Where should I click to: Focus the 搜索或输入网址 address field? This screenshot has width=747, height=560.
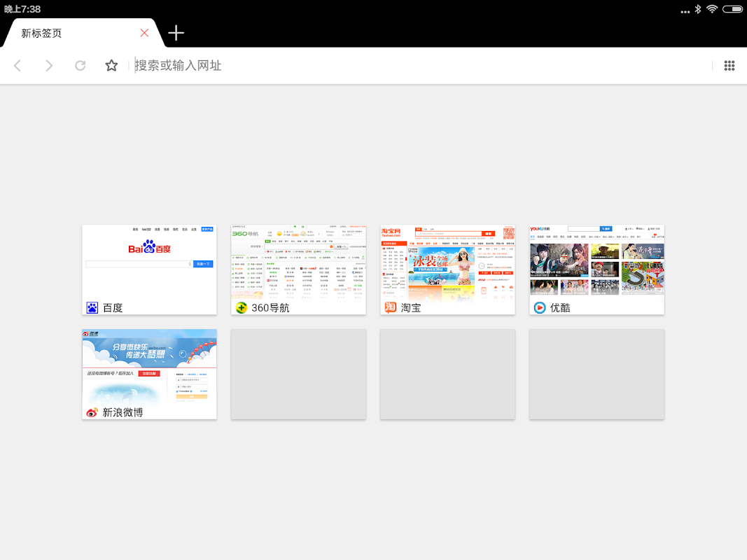(x=419, y=65)
